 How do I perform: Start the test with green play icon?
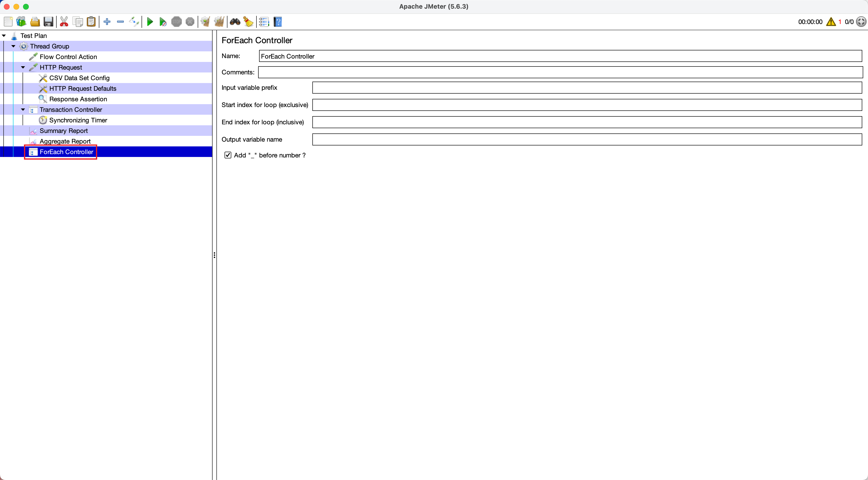click(x=150, y=22)
